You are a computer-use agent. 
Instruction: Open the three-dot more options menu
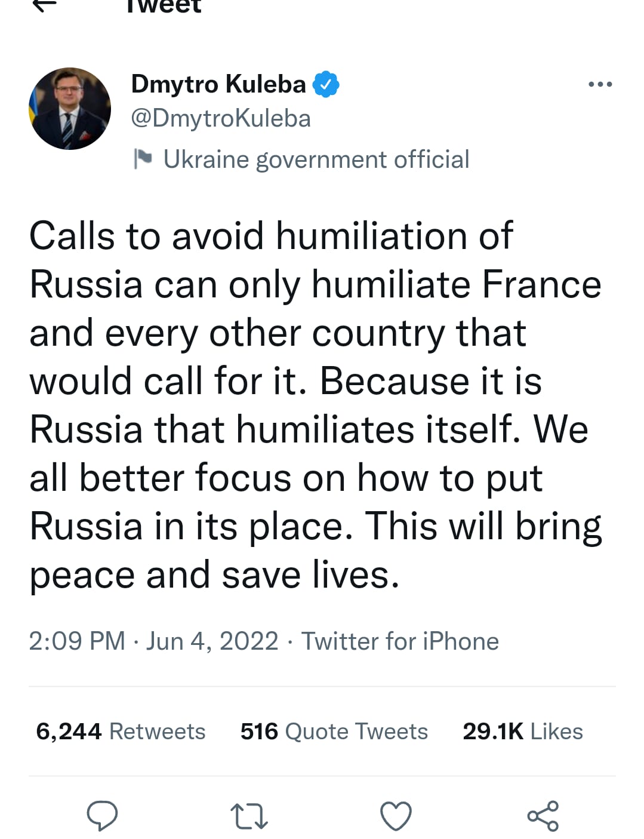coord(600,84)
